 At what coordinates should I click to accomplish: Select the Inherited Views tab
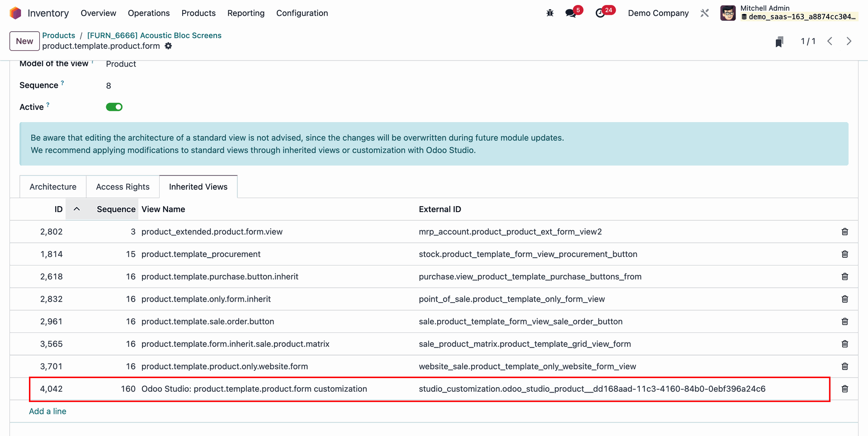point(198,187)
